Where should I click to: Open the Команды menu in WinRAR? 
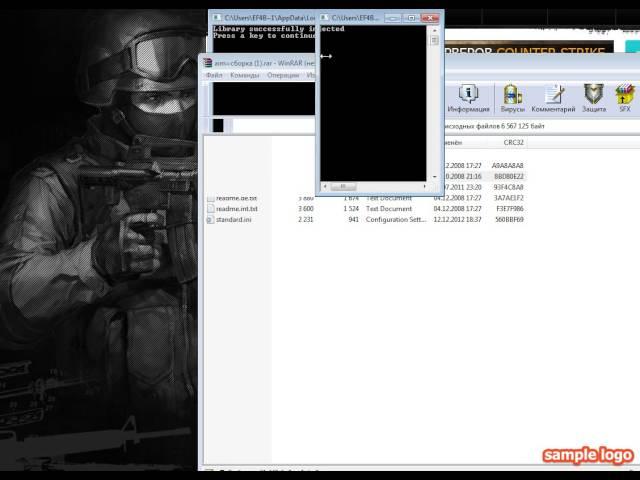[244, 76]
